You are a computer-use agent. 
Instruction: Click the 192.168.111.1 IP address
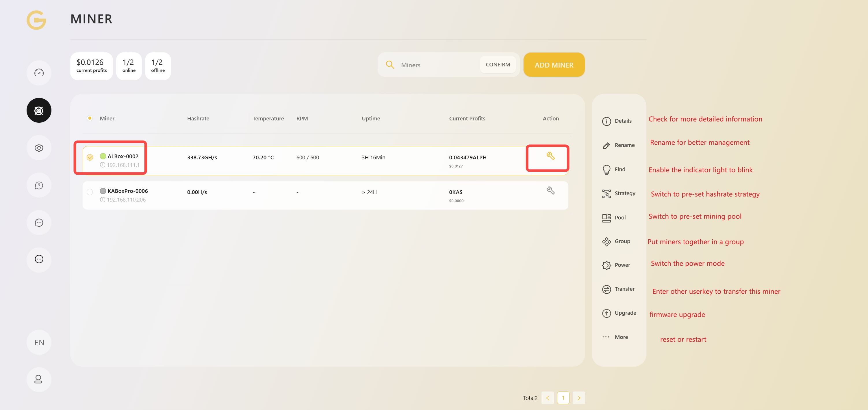coord(123,165)
